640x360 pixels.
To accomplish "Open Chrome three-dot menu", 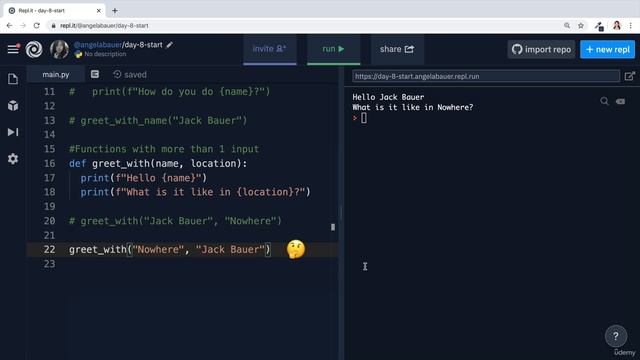I will (631, 26).
